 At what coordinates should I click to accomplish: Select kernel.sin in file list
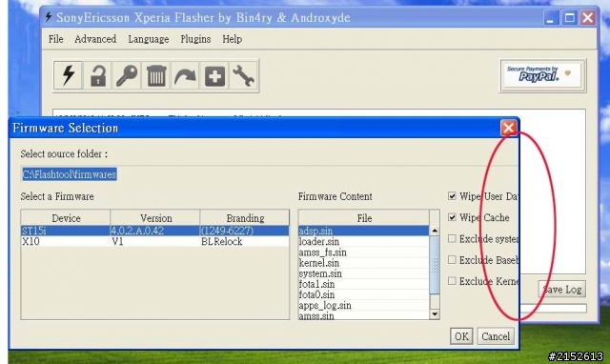pyautogui.click(x=364, y=263)
